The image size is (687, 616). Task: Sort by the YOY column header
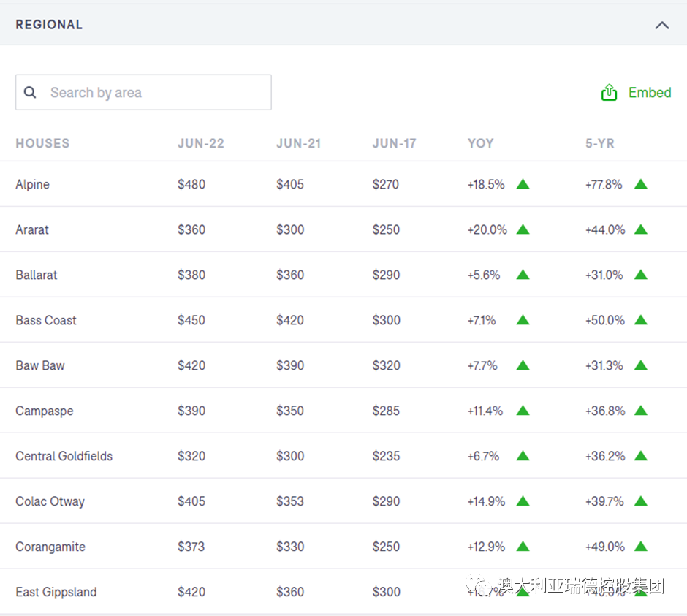(x=480, y=143)
